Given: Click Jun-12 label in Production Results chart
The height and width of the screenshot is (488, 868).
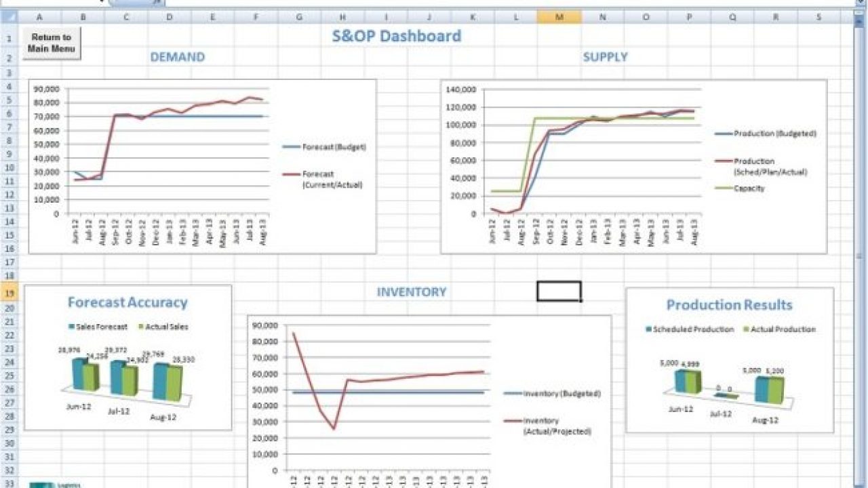Looking at the screenshot, I should (680, 409).
